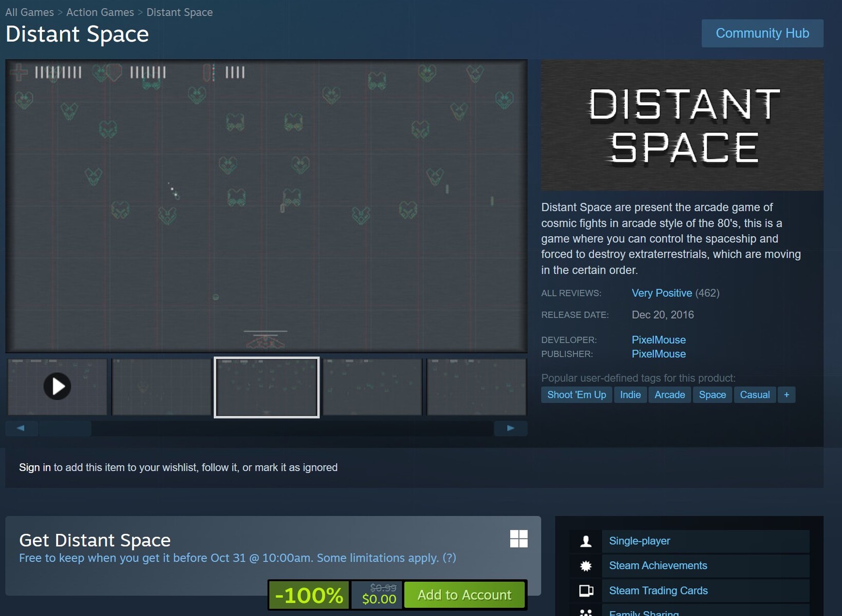Click the Steam Achievements star icon

point(586,566)
